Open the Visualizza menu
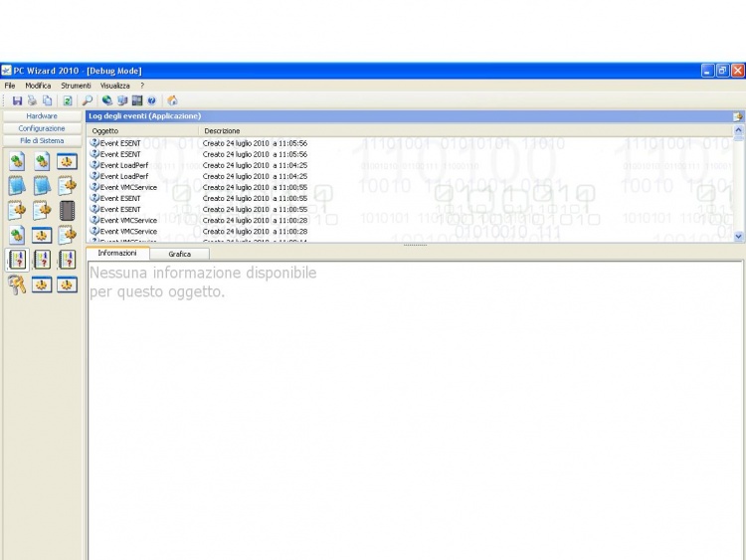 [115, 86]
